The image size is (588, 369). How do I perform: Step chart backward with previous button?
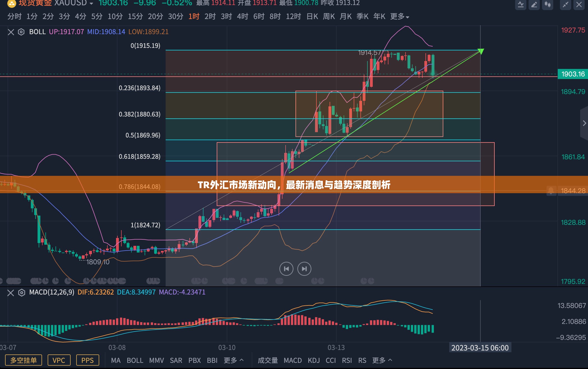click(286, 269)
